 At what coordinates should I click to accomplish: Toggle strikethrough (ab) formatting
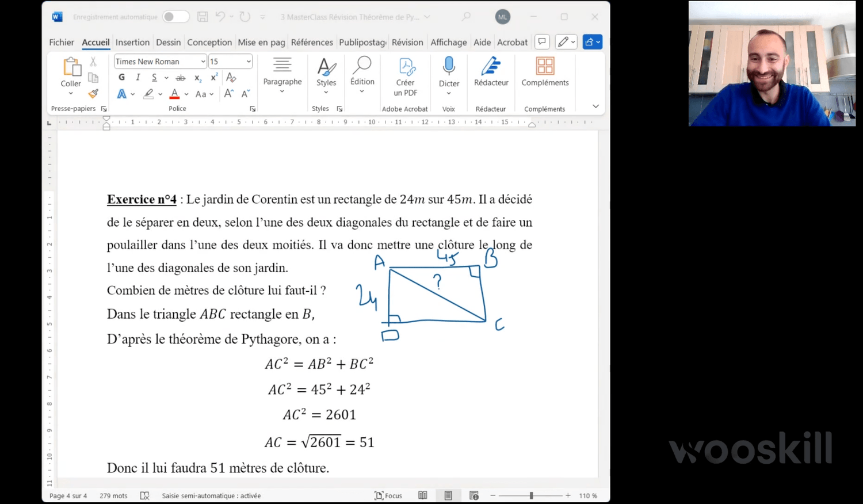[181, 78]
